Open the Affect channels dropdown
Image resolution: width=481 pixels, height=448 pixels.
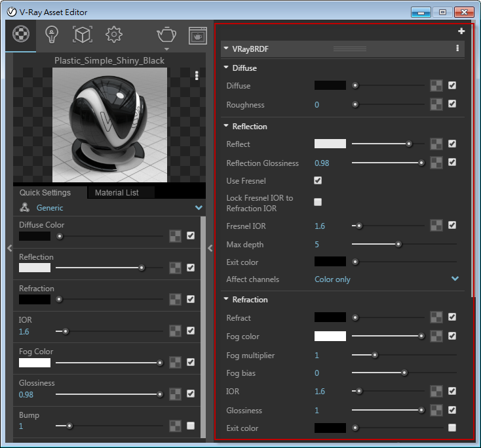pos(455,279)
